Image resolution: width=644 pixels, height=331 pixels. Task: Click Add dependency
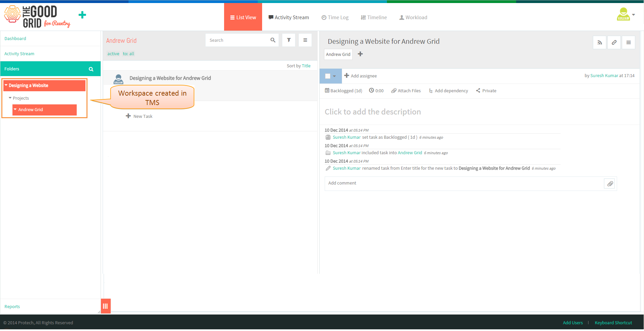(448, 91)
